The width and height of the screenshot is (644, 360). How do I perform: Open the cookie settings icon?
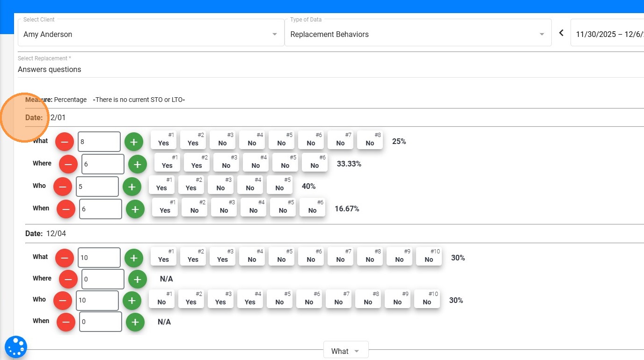[x=16, y=347]
